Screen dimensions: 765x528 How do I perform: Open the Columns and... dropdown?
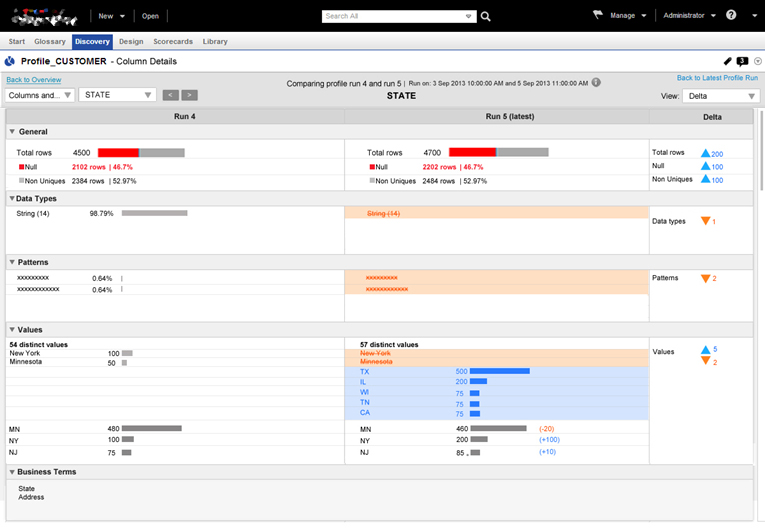[x=40, y=95]
